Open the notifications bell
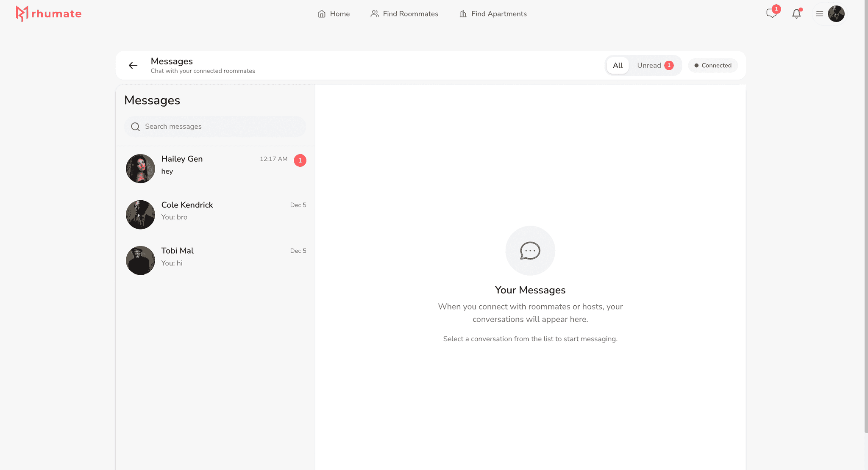This screenshot has width=868, height=470. (x=796, y=14)
